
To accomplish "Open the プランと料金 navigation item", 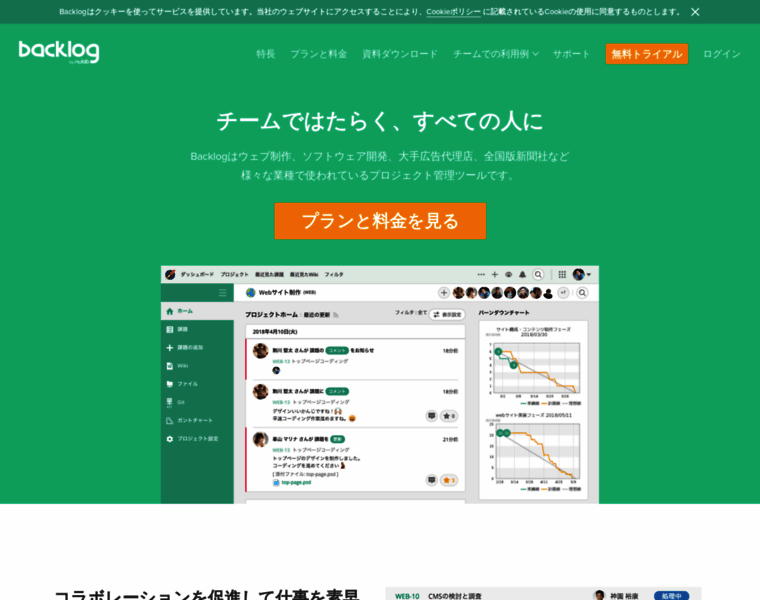I will coord(318,54).
